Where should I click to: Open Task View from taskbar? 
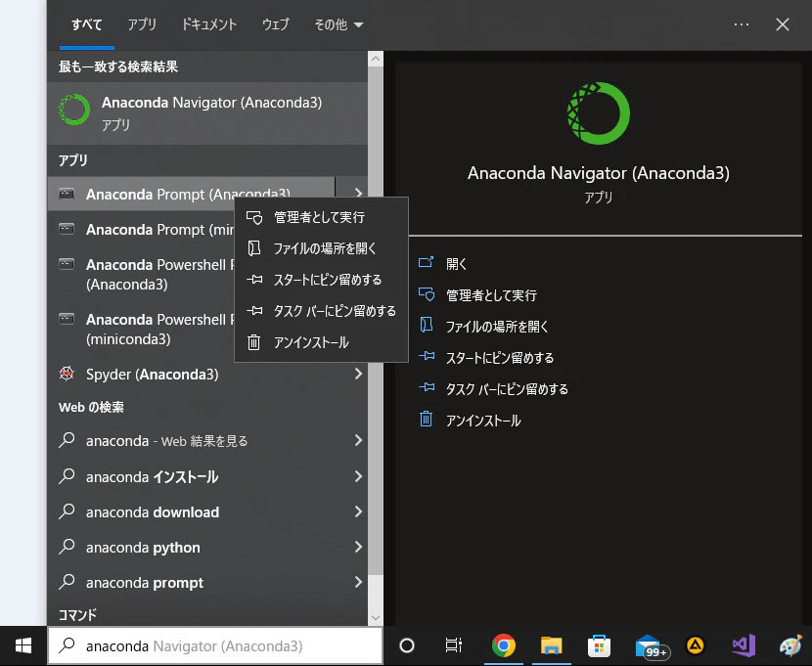[x=454, y=645]
